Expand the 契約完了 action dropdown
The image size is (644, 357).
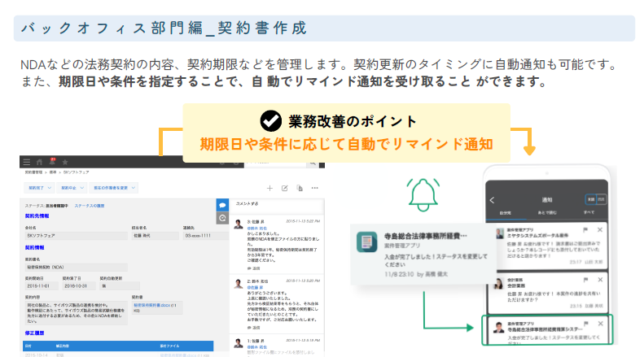point(39,188)
